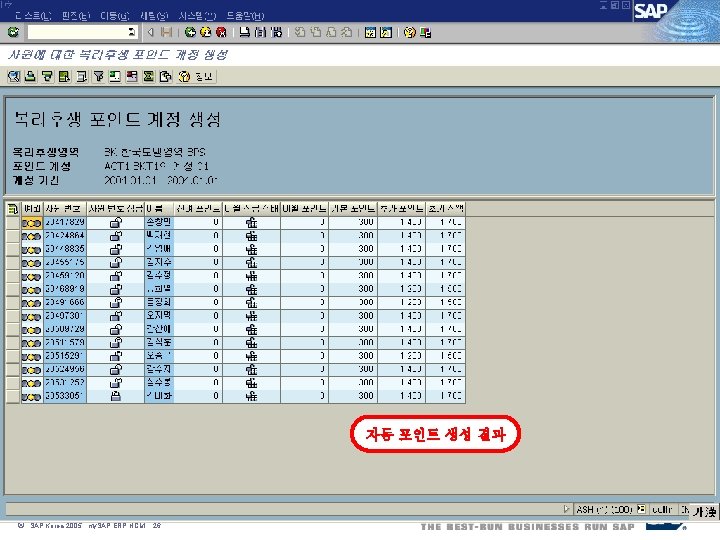Open the command field history dropdown
Screen dimensions: 720x540
coord(132,32)
